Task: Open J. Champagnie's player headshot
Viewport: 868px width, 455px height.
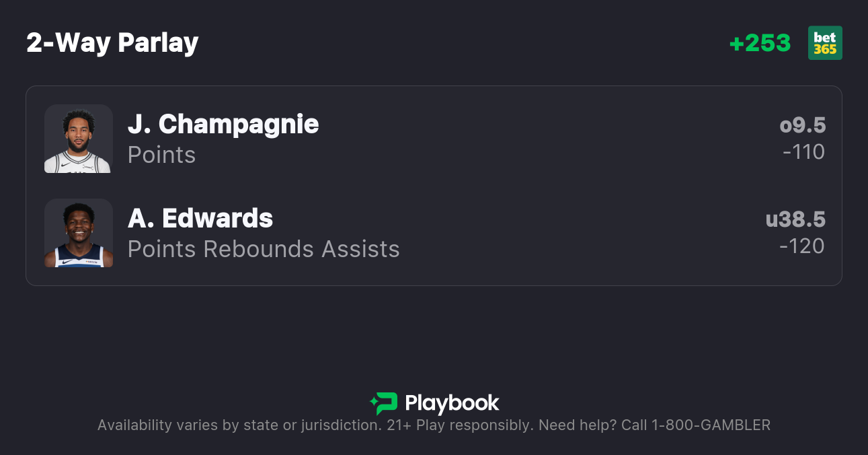Action: pyautogui.click(x=79, y=139)
